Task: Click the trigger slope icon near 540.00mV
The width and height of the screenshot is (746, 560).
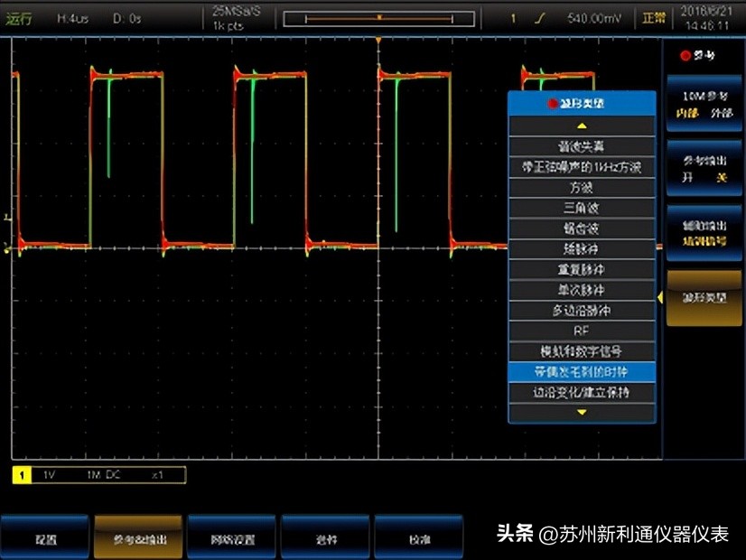Action: pyautogui.click(x=537, y=15)
